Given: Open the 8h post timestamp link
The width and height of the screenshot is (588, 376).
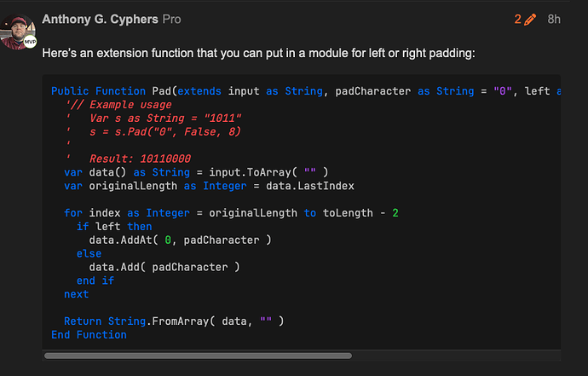Looking at the screenshot, I should pyautogui.click(x=554, y=19).
